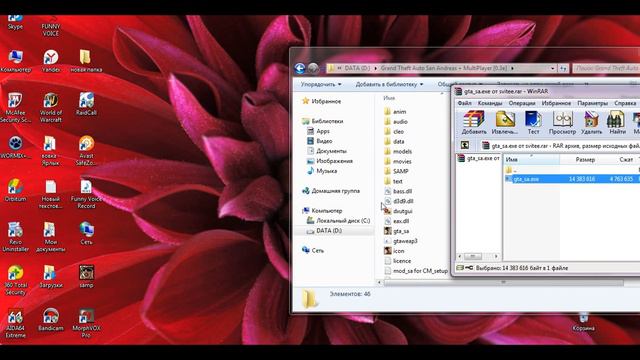Image resolution: width=640 pixels, height=360 pixels.
Task: Open the Funny Voice Record file
Action: pos(86,194)
